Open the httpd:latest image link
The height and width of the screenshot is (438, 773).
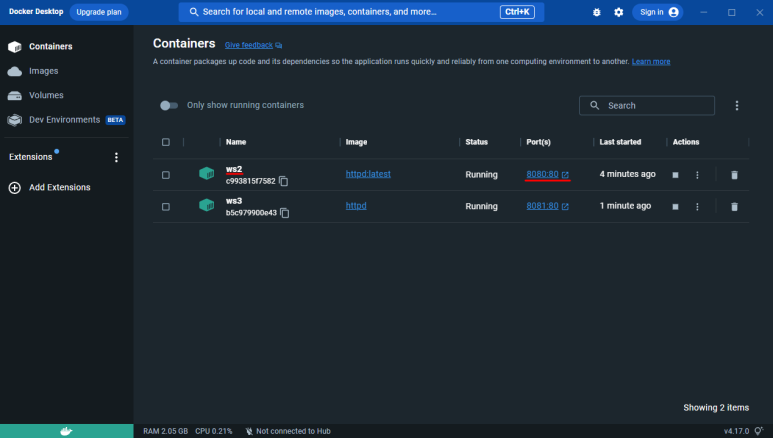(368, 174)
